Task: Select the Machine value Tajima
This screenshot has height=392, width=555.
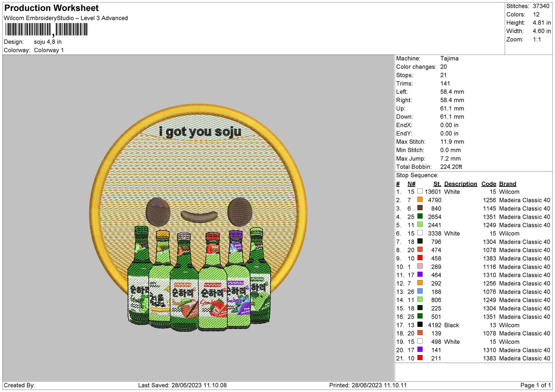Action: tap(450, 58)
